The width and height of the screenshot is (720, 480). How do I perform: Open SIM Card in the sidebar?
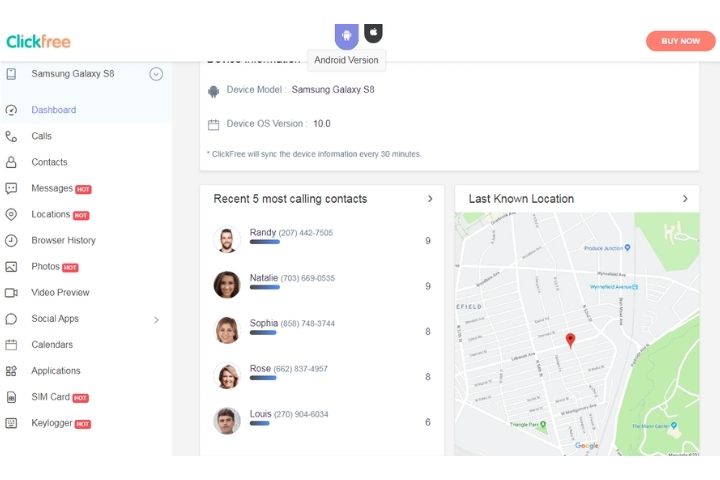[51, 397]
